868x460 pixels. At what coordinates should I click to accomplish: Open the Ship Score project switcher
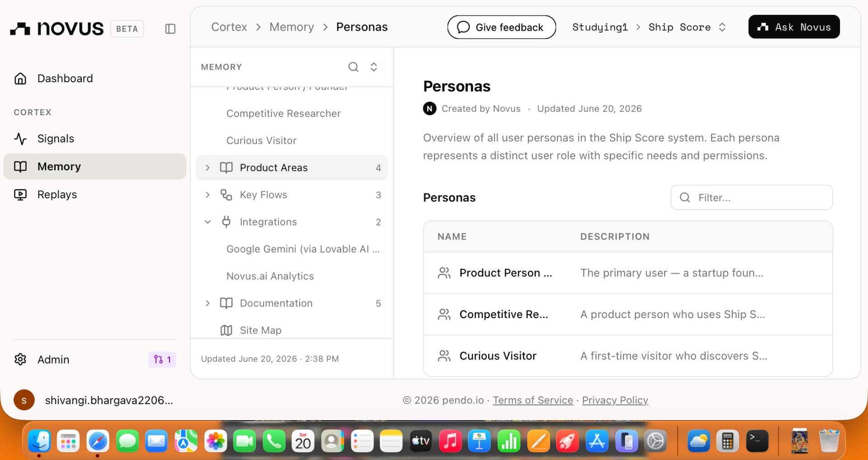click(x=687, y=27)
